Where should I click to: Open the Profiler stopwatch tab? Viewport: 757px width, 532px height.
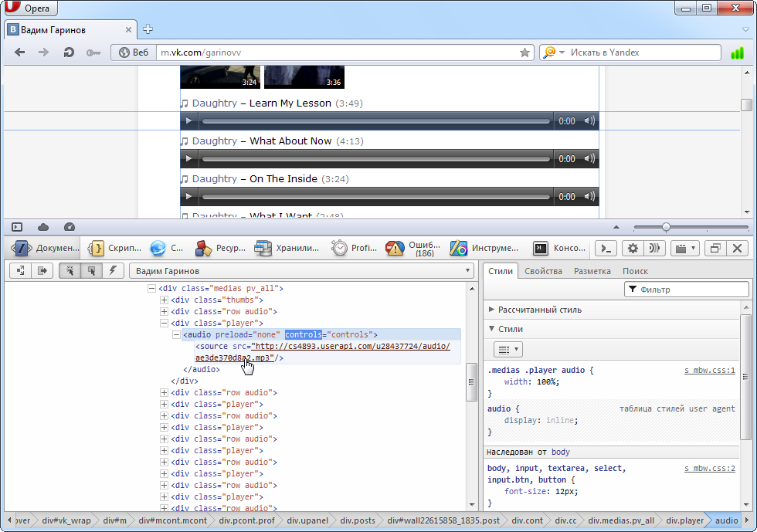tap(354, 248)
